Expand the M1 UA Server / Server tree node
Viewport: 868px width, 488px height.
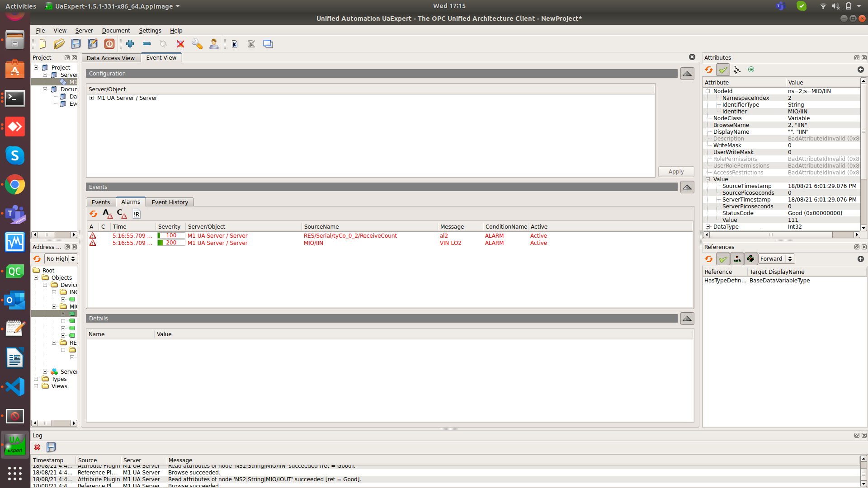tap(91, 98)
